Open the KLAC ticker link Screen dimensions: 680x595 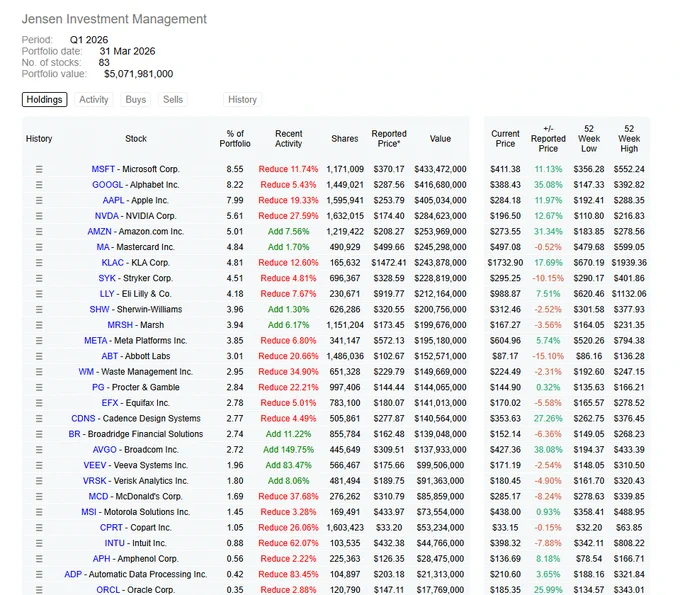tap(112, 263)
